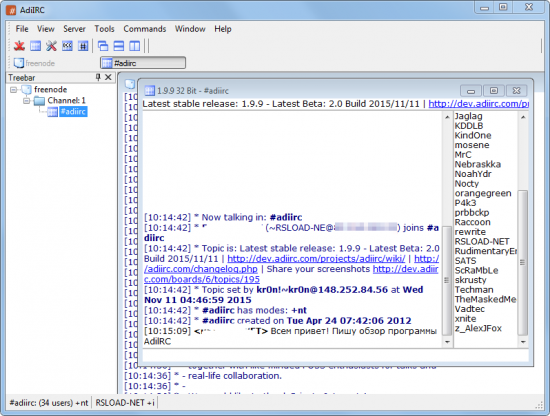The image size is (550, 416).
Task: Click the channel list '#' toolbar icon
Action: pyautogui.click(x=83, y=46)
